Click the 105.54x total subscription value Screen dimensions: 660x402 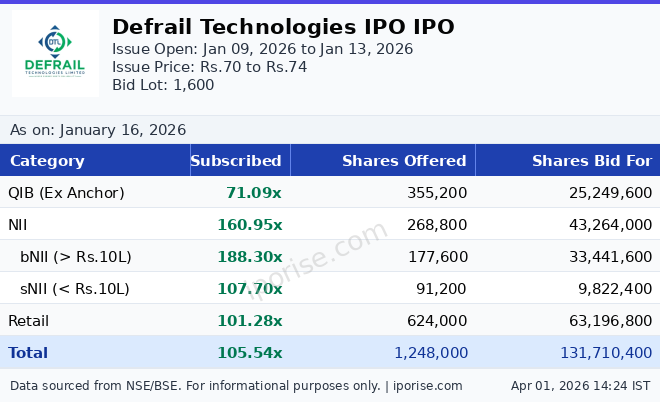tap(250, 353)
